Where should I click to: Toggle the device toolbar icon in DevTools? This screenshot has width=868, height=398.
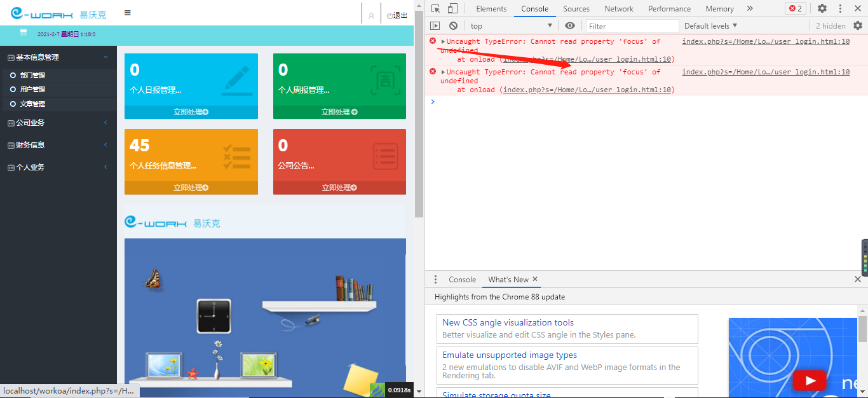[452, 8]
